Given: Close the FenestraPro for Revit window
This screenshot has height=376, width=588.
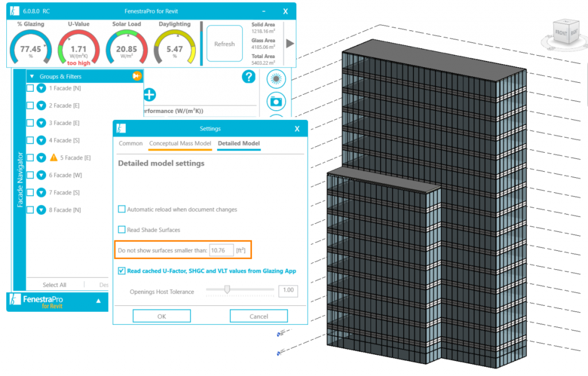Looking at the screenshot, I should 285,11.
